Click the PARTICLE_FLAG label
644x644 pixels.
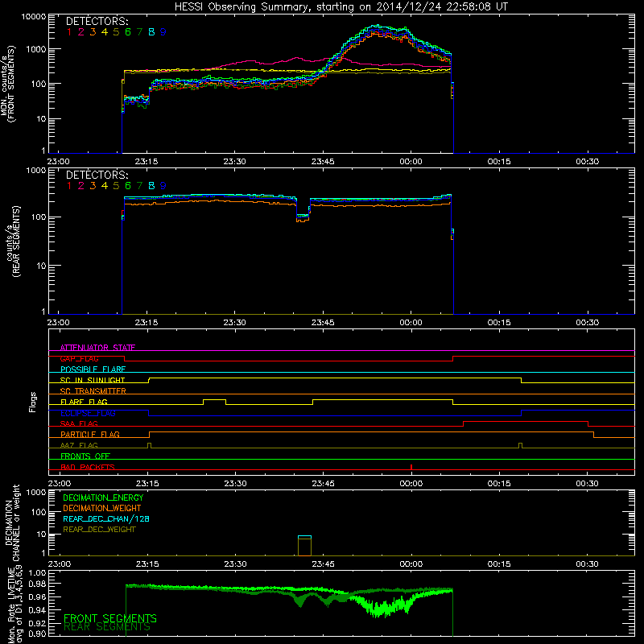[x=90, y=434]
